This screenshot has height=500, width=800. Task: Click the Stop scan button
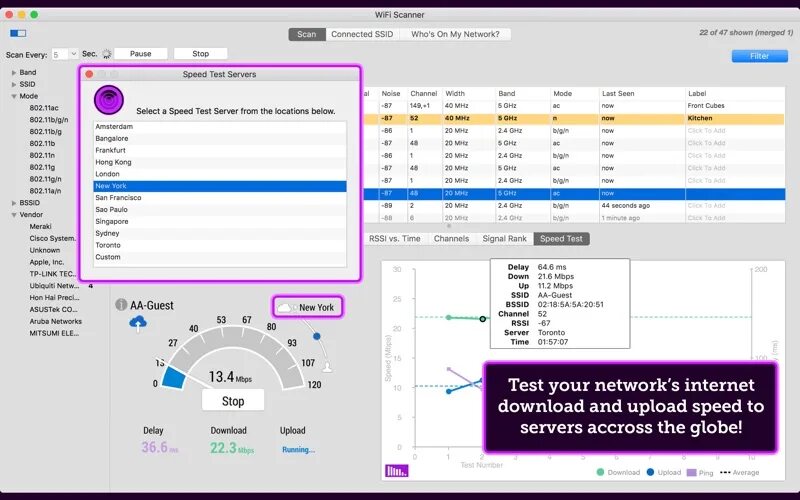pos(201,54)
